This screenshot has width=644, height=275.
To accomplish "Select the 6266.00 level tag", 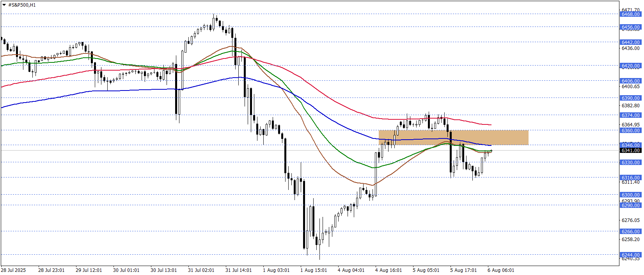I will pyautogui.click(x=630, y=232).
